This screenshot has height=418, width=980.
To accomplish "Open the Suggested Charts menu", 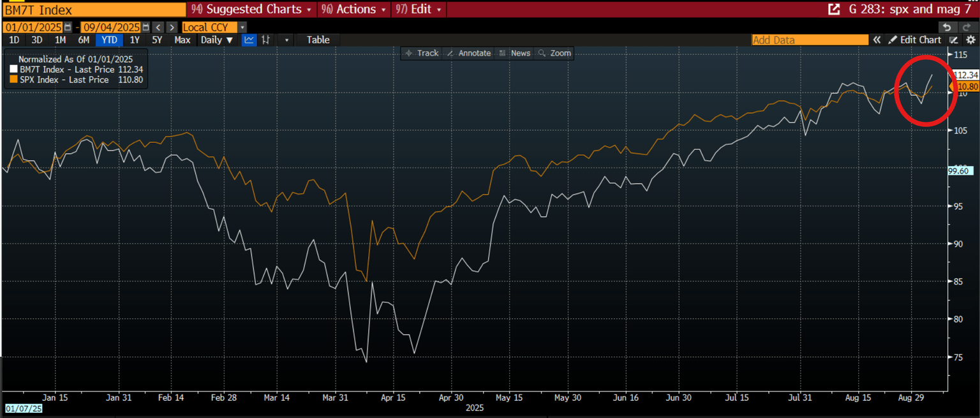I will tap(251, 10).
